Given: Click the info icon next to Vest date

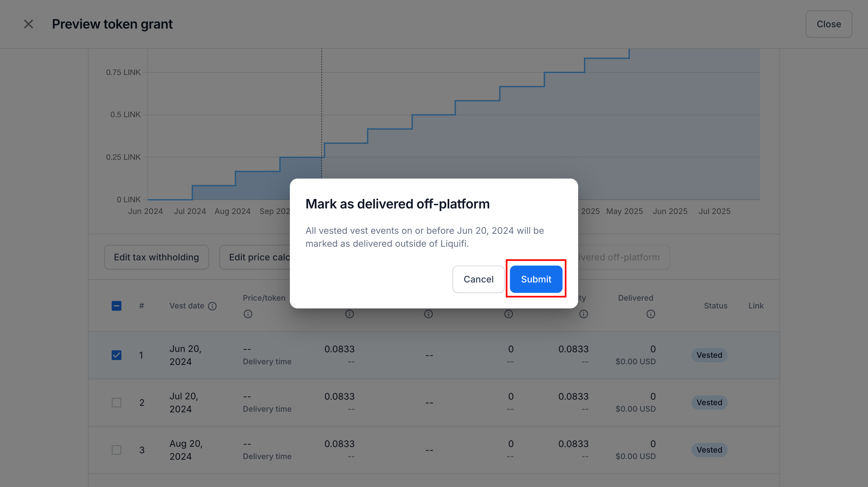Looking at the screenshot, I should click(x=212, y=306).
